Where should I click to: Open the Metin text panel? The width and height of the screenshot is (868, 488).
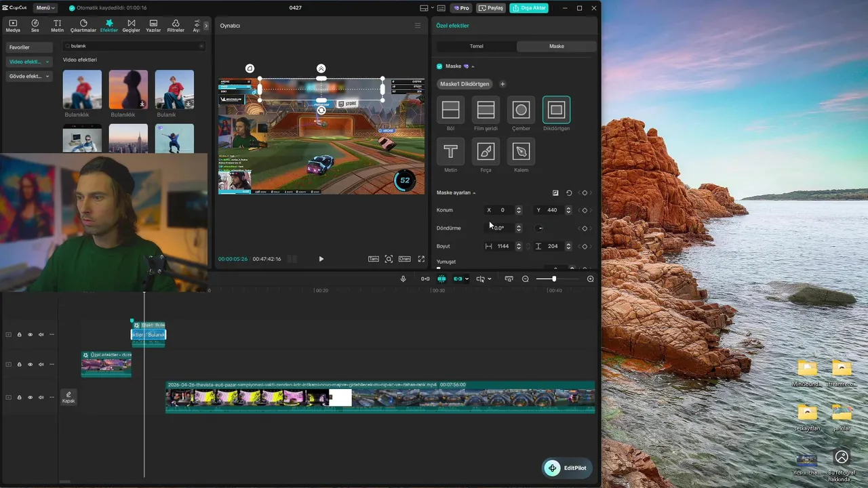click(x=58, y=26)
